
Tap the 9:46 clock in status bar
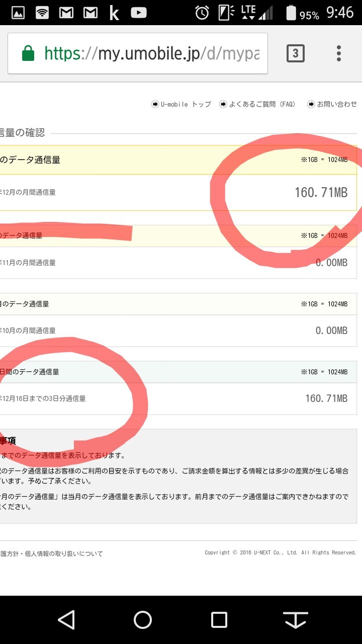coord(340,13)
